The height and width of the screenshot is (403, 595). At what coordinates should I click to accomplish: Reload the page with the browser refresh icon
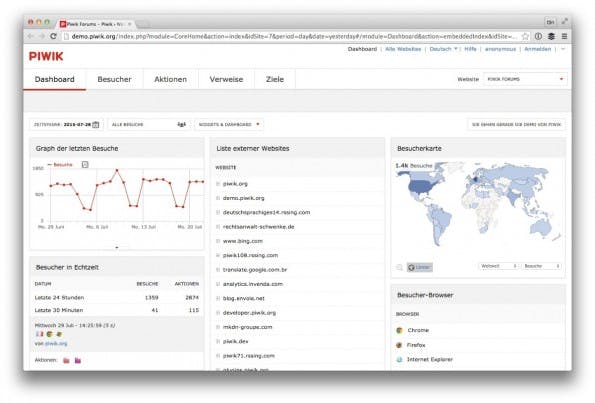point(53,36)
